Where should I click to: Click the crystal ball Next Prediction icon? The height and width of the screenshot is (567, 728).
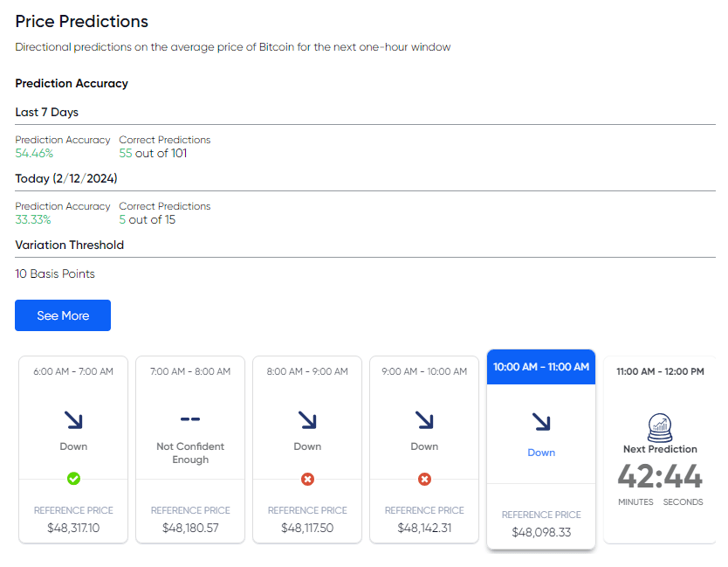tap(660, 426)
